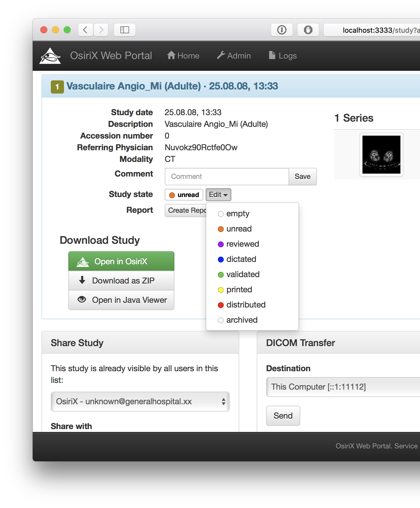Click the Share Study panel heading
Viewport: 420px width, 508px height.
pyautogui.click(x=77, y=343)
